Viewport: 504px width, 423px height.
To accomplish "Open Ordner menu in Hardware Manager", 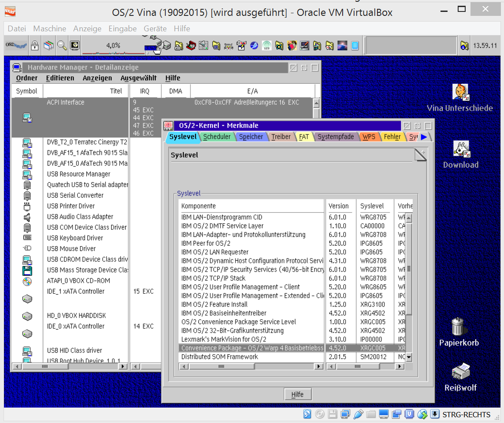I will point(27,78).
